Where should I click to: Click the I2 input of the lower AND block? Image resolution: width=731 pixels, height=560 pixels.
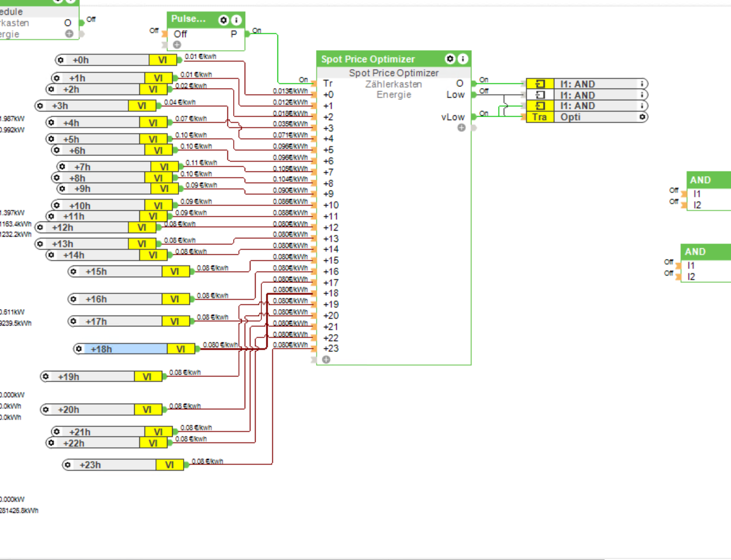point(691,277)
